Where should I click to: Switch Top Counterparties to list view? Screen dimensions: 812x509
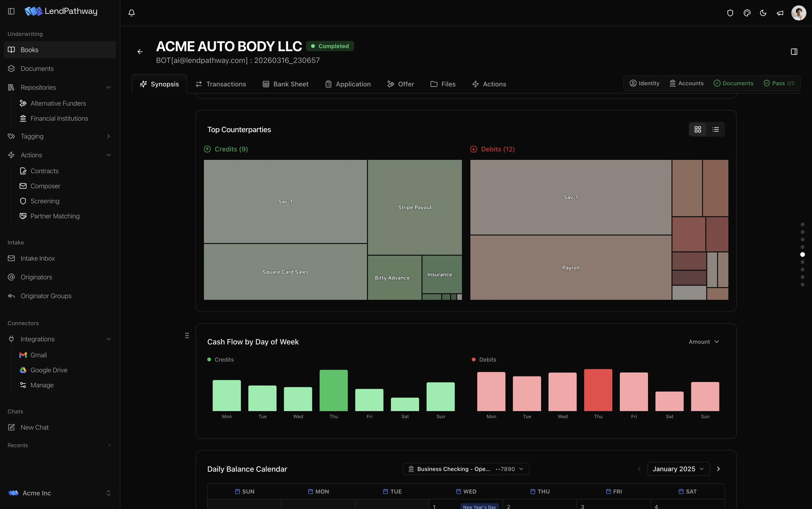[x=716, y=129]
